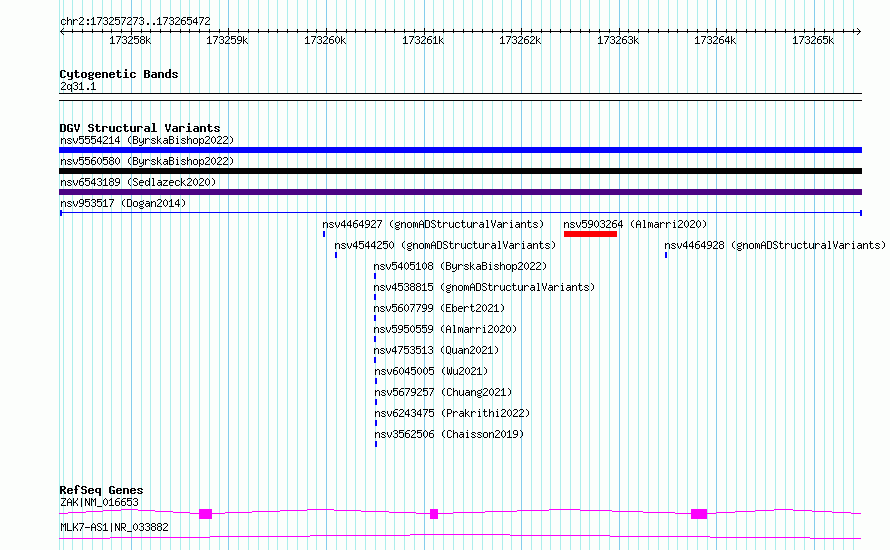The height and width of the screenshot is (550, 890).
Task: Click the RefSeq Genes track title
Action: pyautogui.click(x=101, y=490)
